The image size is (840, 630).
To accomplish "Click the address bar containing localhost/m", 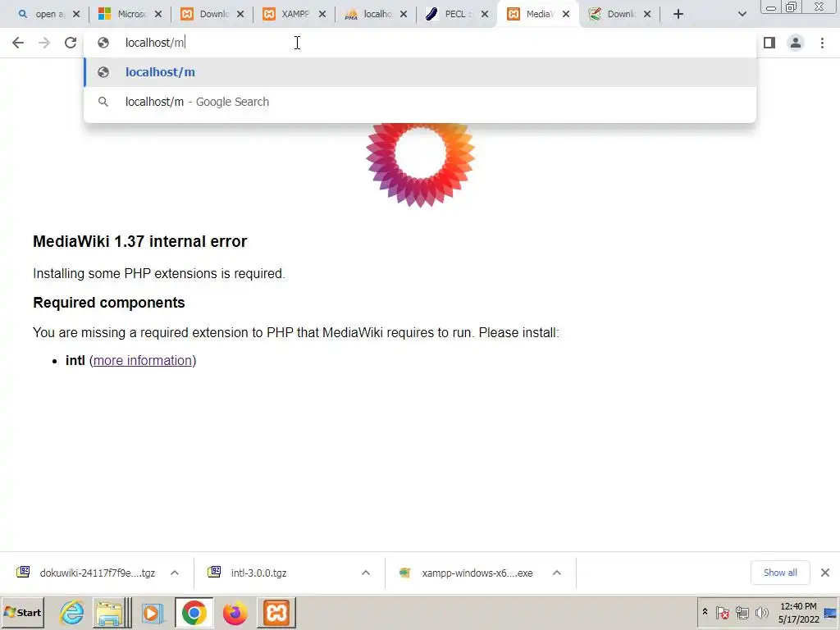I will click(420, 43).
